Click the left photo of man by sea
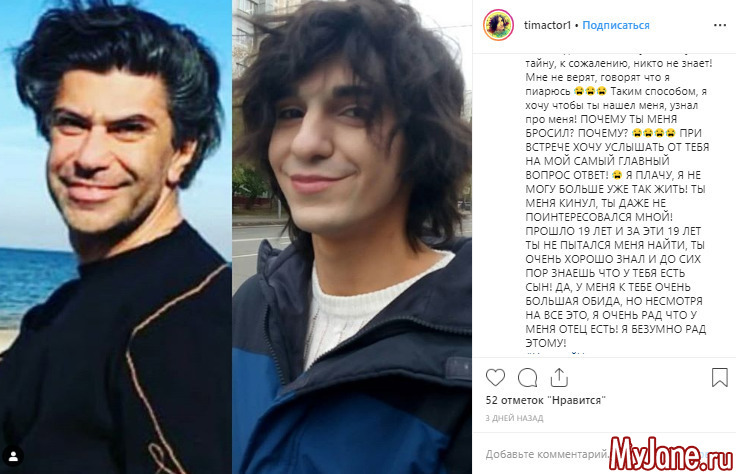This screenshot has width=736, height=474. click(x=115, y=237)
